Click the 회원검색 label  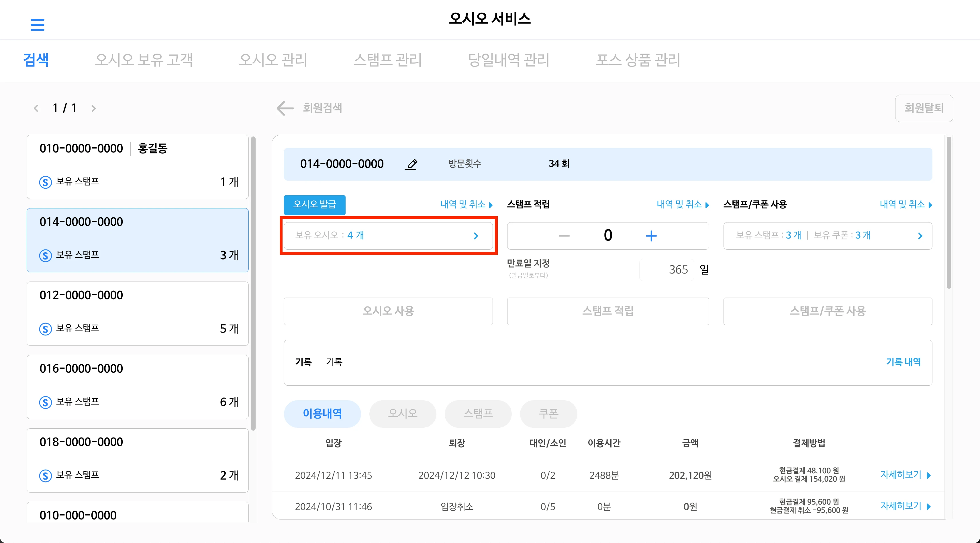322,108
